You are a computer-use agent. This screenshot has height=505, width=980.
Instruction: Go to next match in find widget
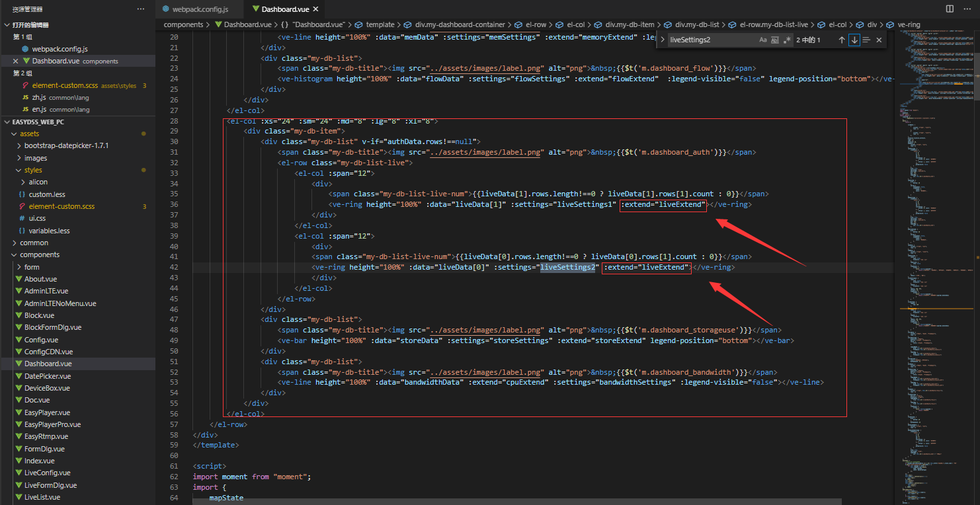click(854, 40)
